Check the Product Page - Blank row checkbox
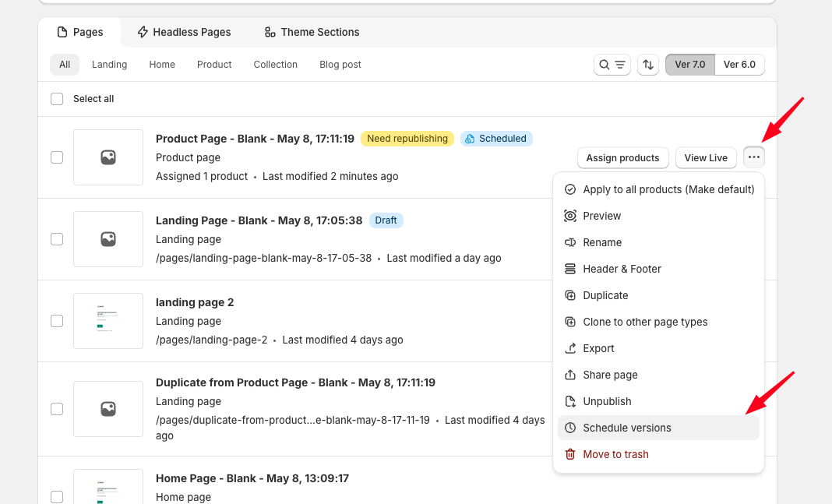The image size is (832, 504). [x=57, y=157]
